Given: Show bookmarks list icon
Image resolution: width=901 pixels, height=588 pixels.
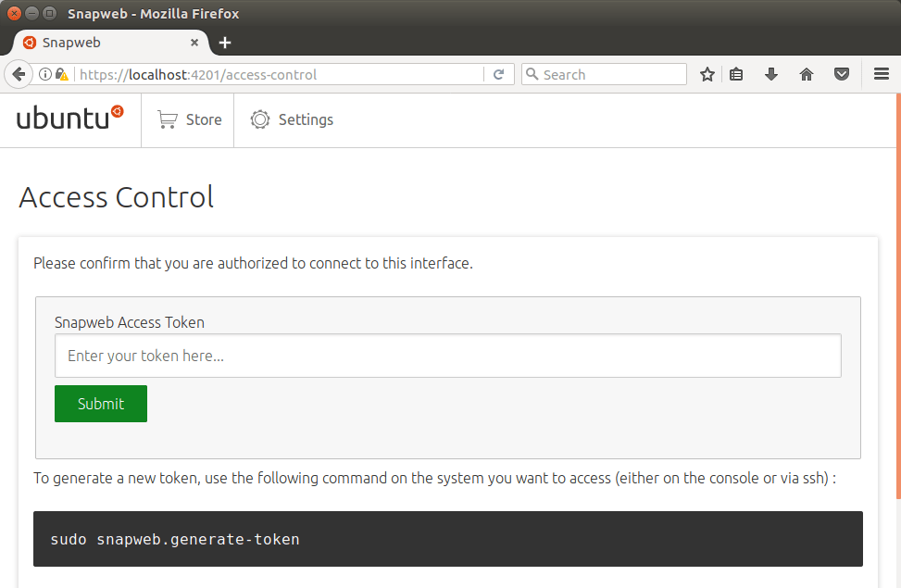Looking at the screenshot, I should [x=736, y=74].
